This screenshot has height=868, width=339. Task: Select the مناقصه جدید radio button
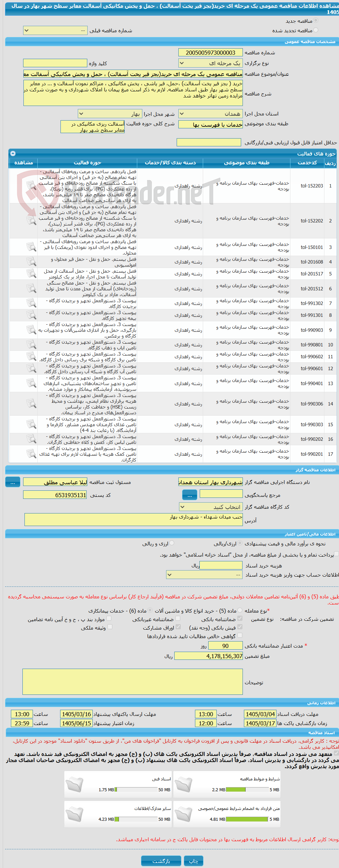pos(316,21)
